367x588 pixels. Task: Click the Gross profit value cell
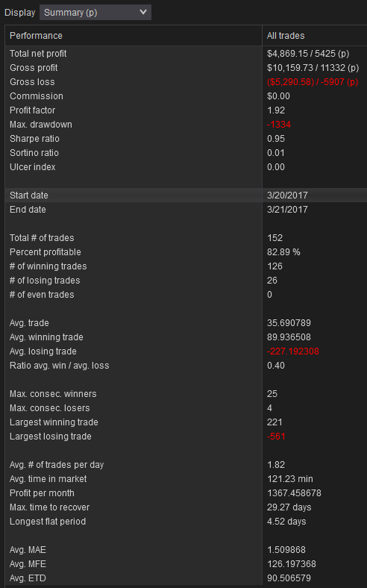click(x=313, y=68)
